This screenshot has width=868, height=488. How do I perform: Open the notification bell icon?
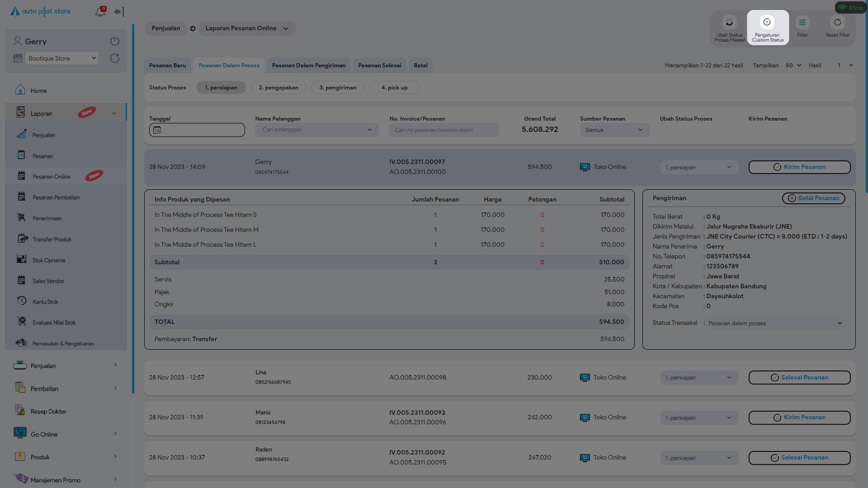click(100, 12)
